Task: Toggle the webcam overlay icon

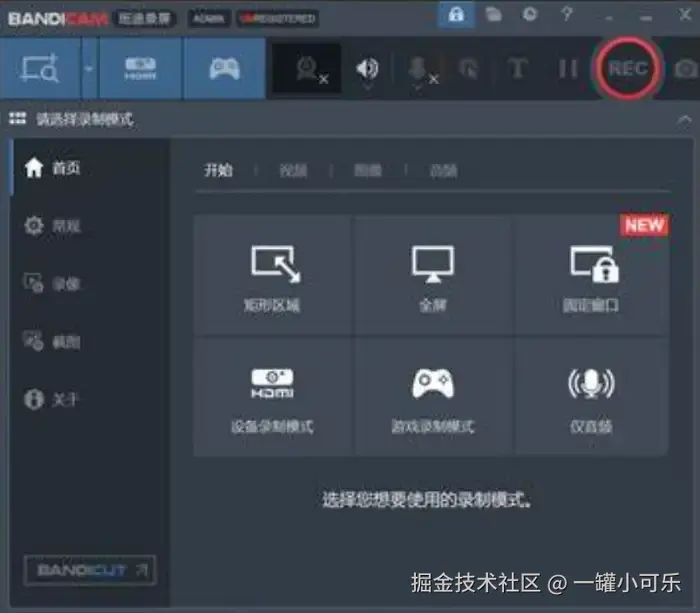Action: point(307,68)
